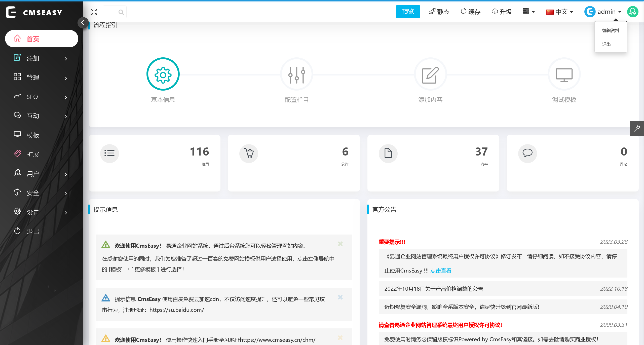644x345 pixels.
Task: Open the 重要提示!!! announcement
Action: point(392,242)
